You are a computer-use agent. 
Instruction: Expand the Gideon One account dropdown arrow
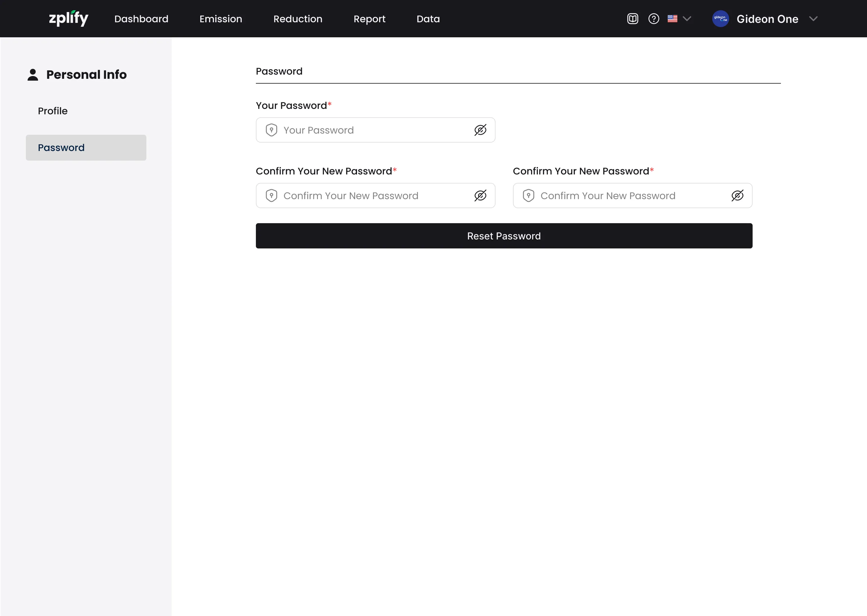(813, 19)
